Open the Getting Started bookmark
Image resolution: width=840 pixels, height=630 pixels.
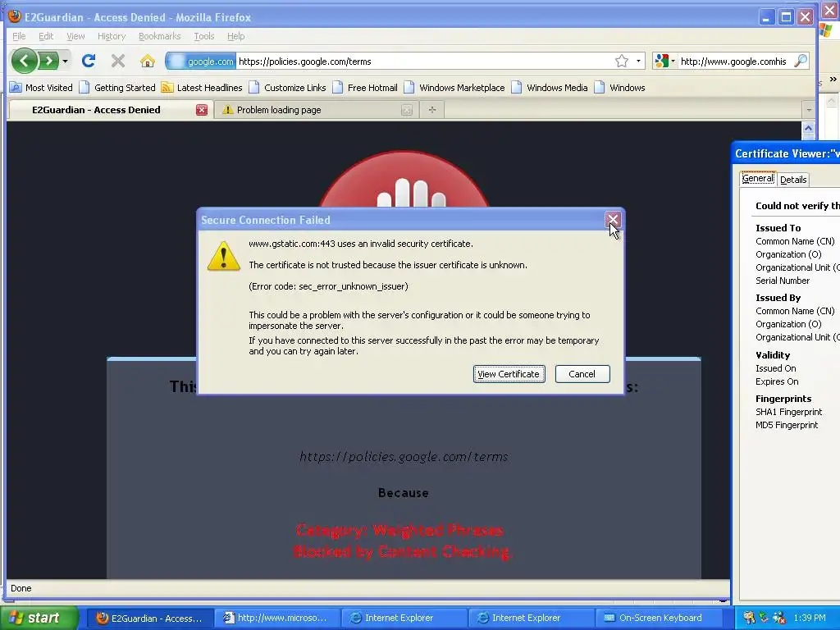[x=117, y=87]
